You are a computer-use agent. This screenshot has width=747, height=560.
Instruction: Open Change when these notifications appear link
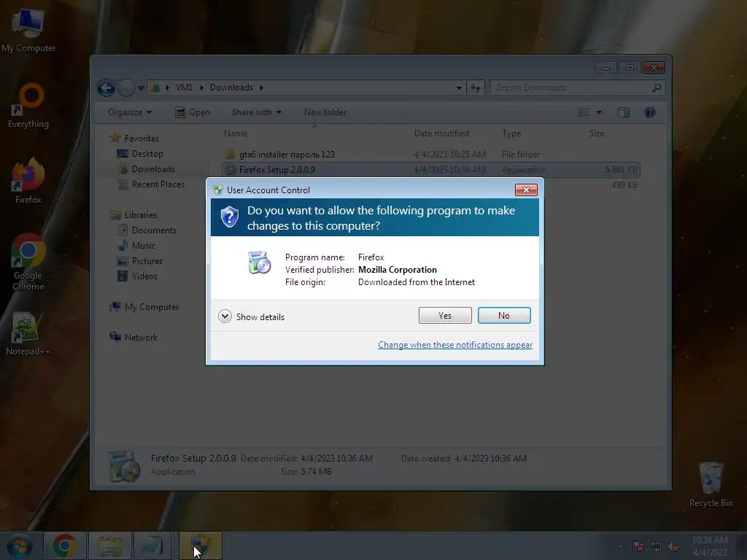[455, 345]
